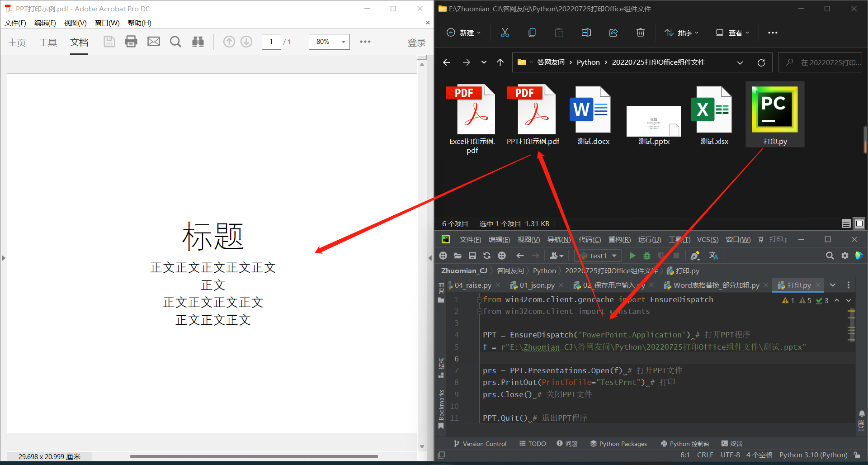Image resolution: width=868 pixels, height=465 pixels.
Task: Switch Explorer to details view toggle
Action: coord(846,223)
